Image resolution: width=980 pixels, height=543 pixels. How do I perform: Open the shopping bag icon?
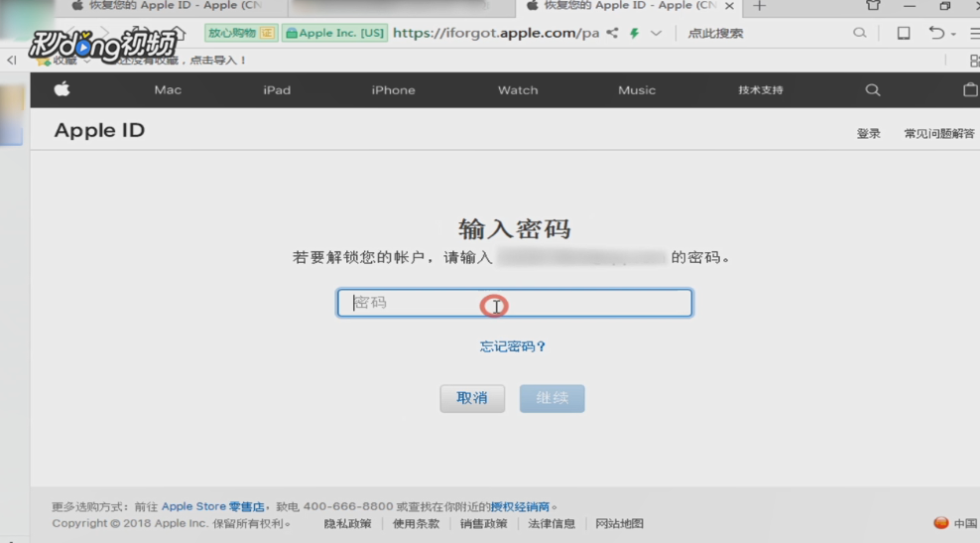coord(970,89)
